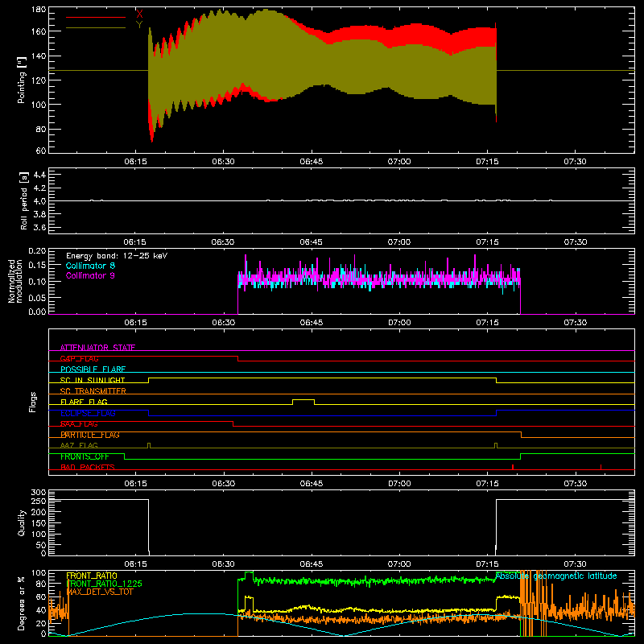Click the FLARE_FLAG label

(x=84, y=402)
